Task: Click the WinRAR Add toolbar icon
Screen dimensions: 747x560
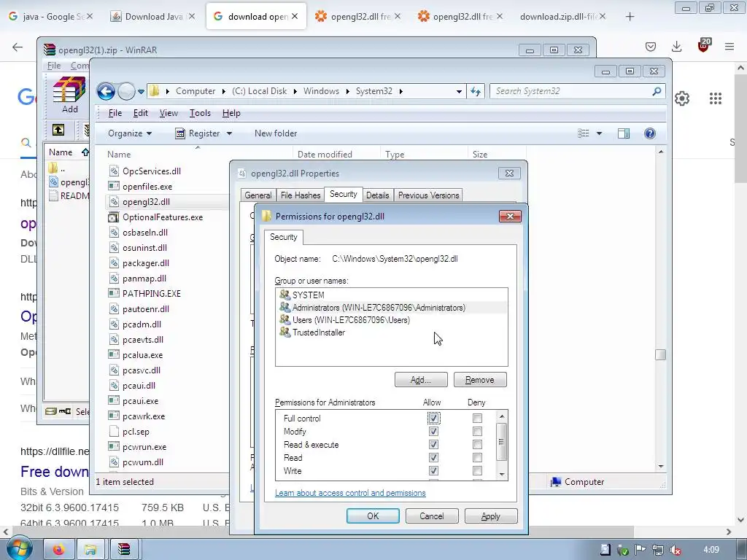Action: [x=69, y=95]
